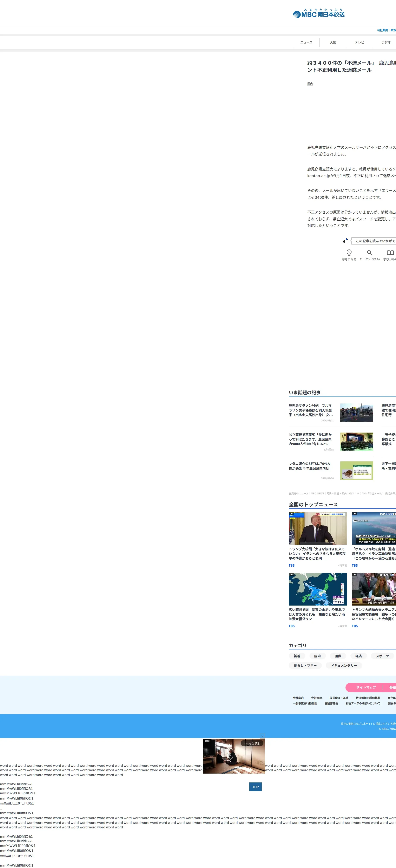The image size is (396, 868).
Task: Click the dog-face document icon
Action: (x=344, y=241)
